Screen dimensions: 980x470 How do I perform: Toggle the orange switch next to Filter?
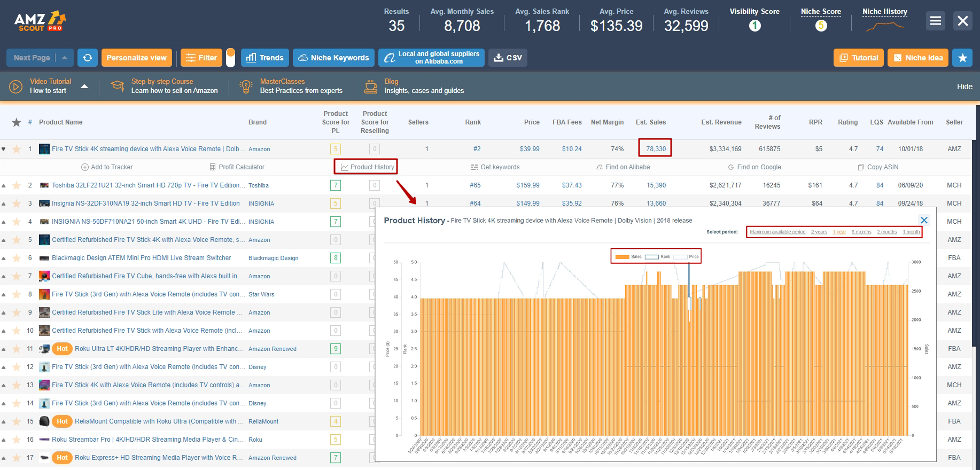click(x=230, y=58)
